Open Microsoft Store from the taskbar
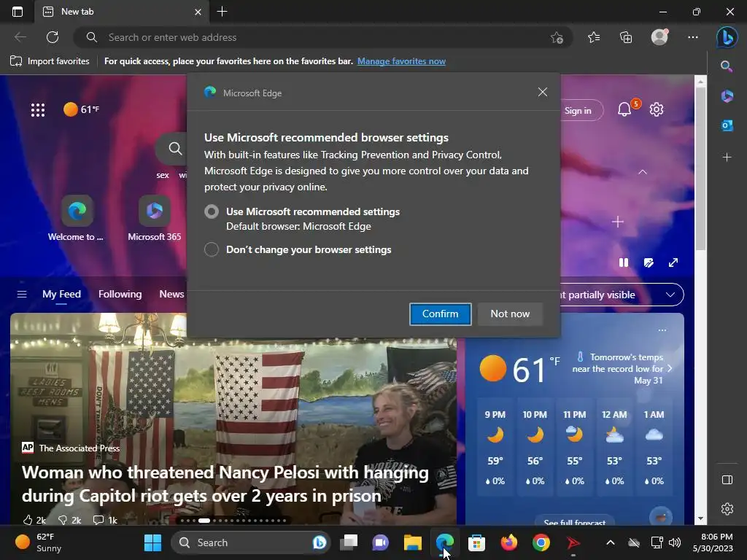Viewport: 747px width, 560px height. pyautogui.click(x=476, y=542)
